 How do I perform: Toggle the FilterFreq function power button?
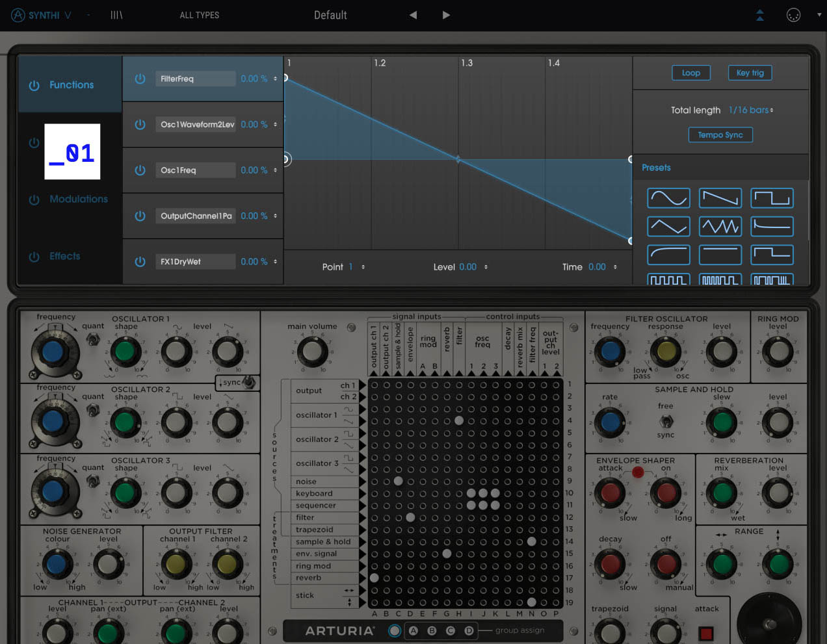tap(140, 79)
